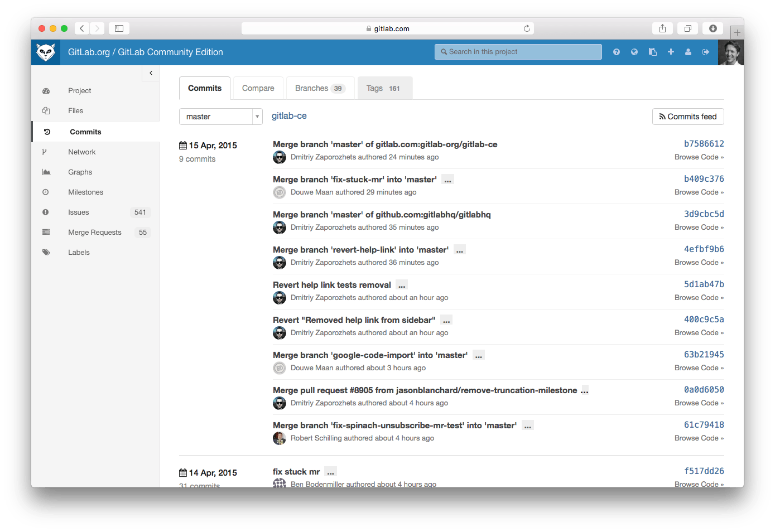Screen dimensions: 775x532
Task: Add a new Safari tab
Action: 737,33
